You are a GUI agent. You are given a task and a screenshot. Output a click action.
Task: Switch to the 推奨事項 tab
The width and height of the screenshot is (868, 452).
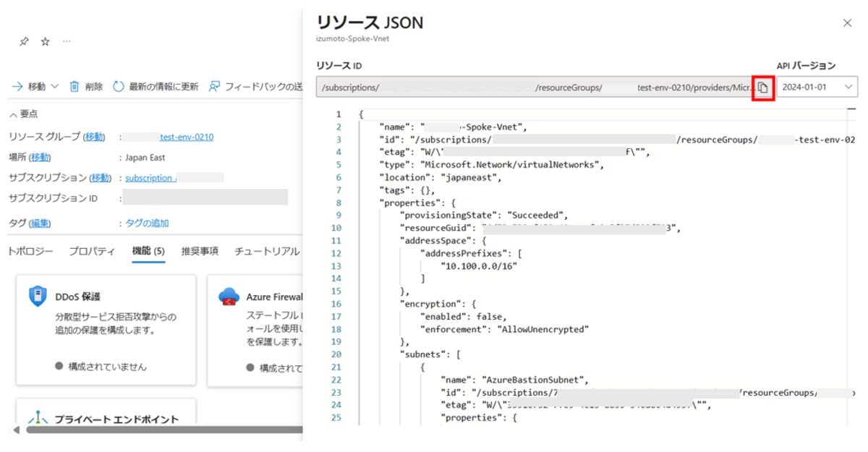click(200, 251)
